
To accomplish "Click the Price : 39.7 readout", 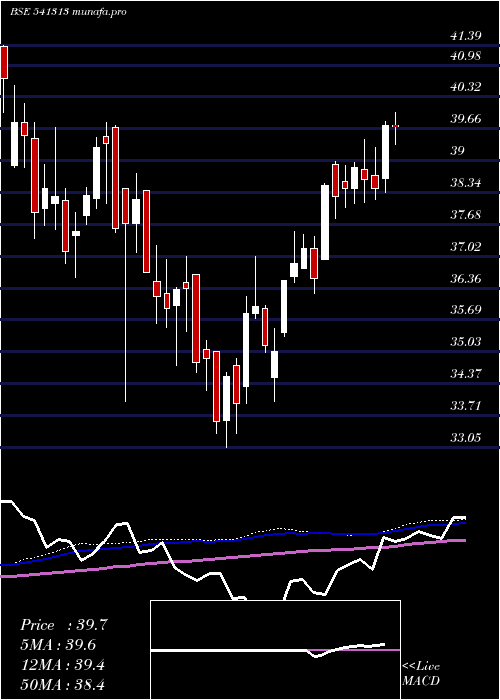I will click(64, 625).
